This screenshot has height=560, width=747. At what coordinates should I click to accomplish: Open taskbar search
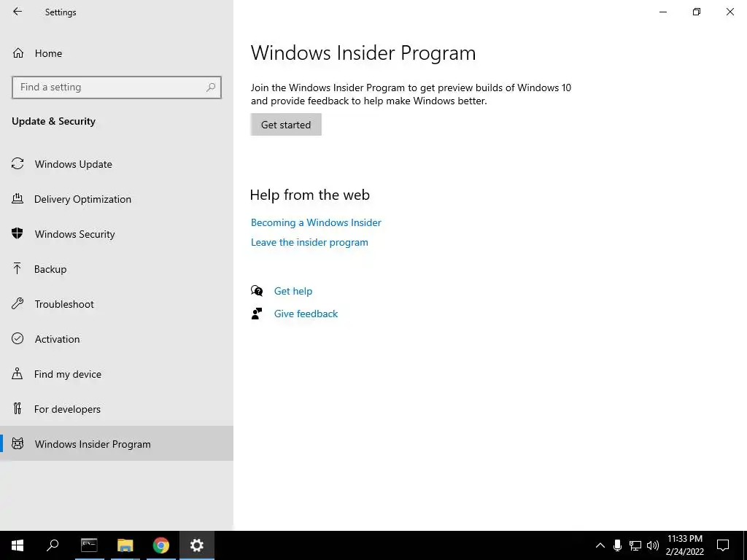pyautogui.click(x=53, y=545)
